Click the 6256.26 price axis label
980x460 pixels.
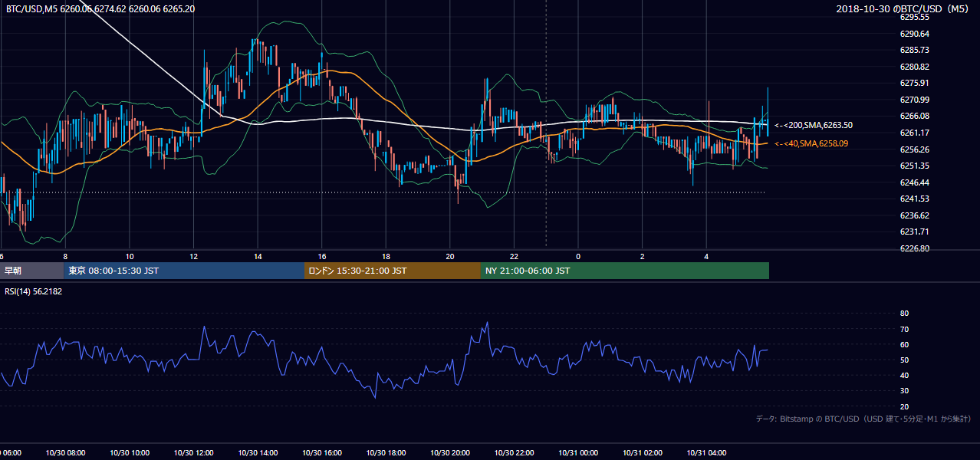click(914, 149)
